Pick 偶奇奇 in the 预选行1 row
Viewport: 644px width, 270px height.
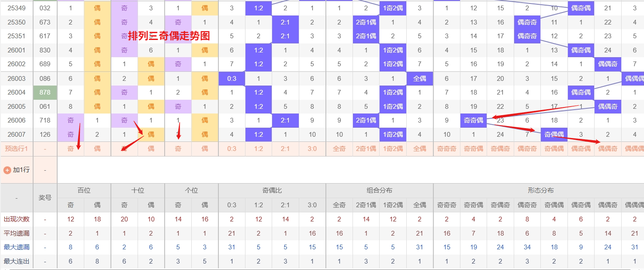527,149
